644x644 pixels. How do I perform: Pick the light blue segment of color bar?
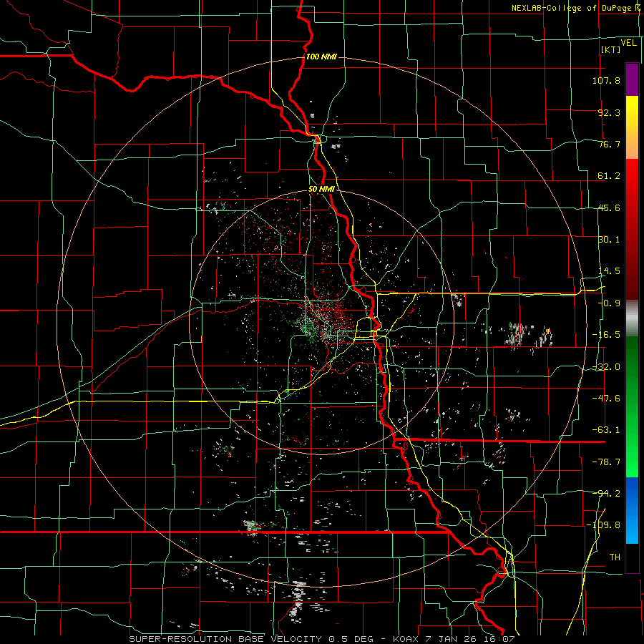[632, 528]
